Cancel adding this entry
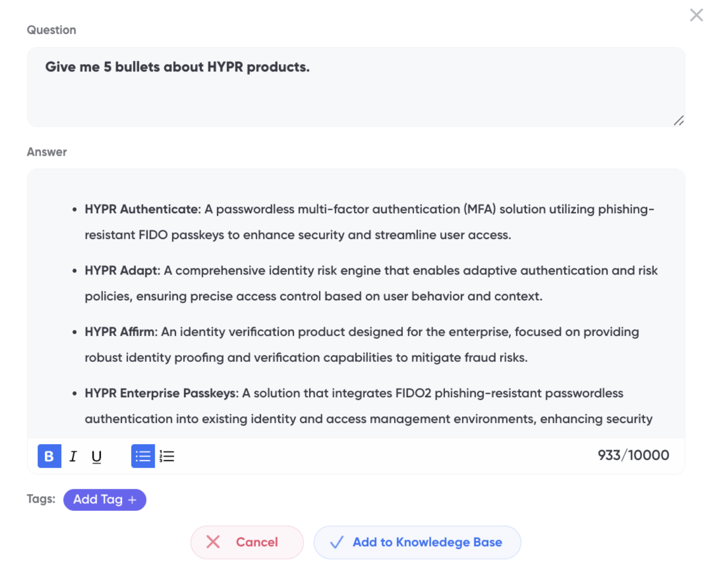Image resolution: width=714 pixels, height=588 pixels. coord(247,542)
